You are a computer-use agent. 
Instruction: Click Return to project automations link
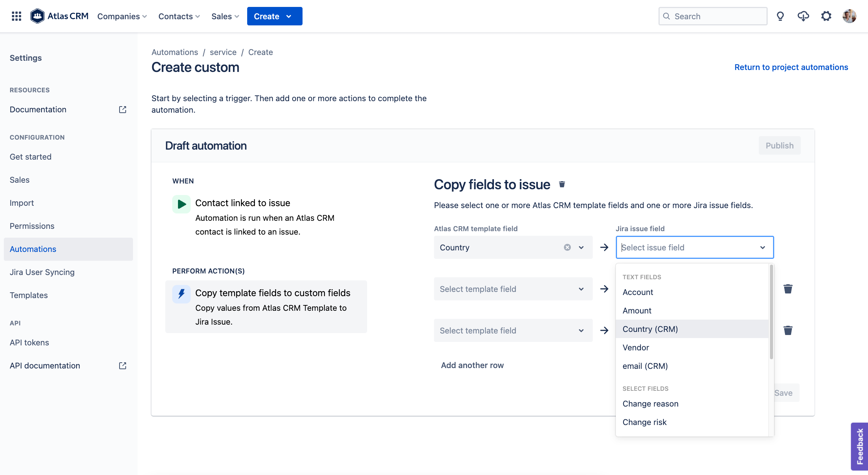click(x=791, y=67)
